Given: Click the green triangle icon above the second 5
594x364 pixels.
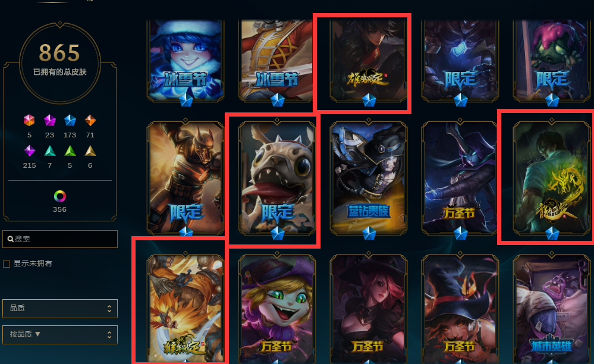Looking at the screenshot, I should click(70, 151).
